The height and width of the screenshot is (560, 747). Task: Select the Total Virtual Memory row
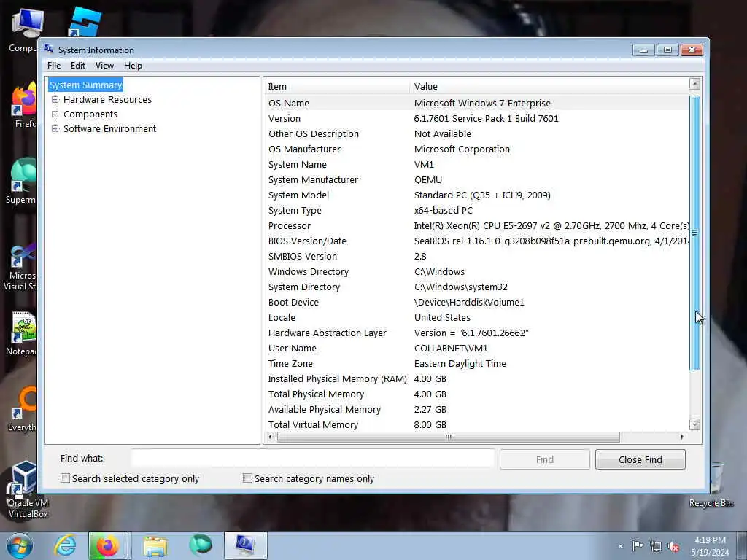[x=476, y=425]
